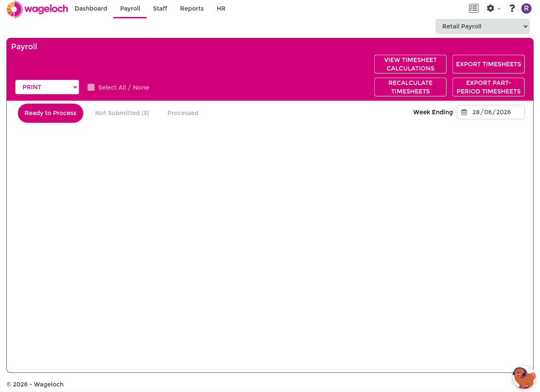
Task: Switch to Ready to Process tab
Action: point(51,113)
